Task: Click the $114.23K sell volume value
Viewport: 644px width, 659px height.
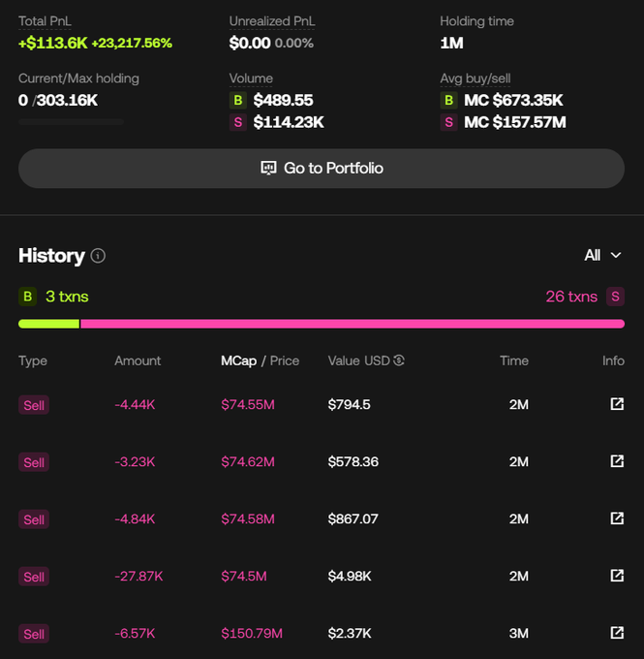Action: click(289, 122)
